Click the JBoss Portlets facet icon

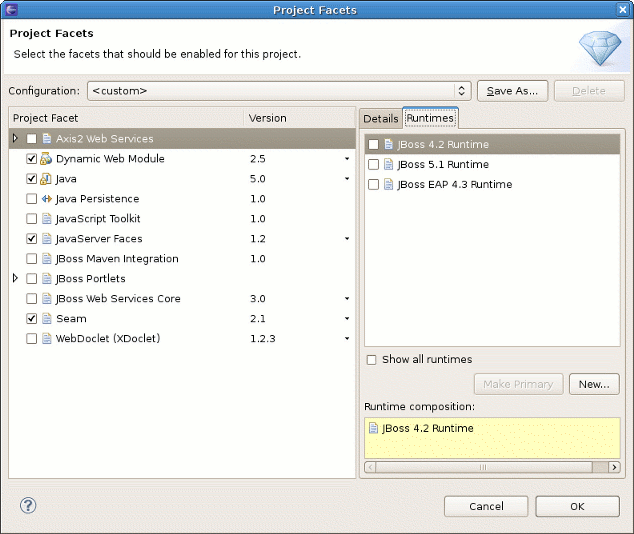point(47,279)
